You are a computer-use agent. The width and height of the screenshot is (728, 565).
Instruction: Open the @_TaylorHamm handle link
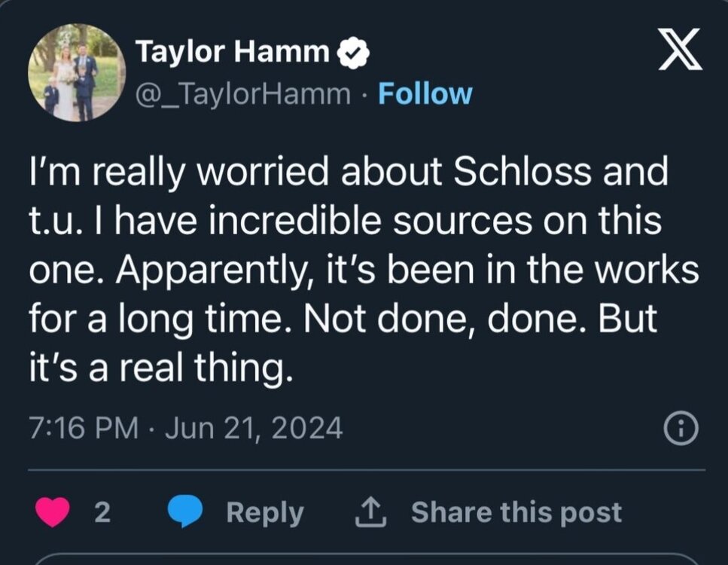(242, 93)
